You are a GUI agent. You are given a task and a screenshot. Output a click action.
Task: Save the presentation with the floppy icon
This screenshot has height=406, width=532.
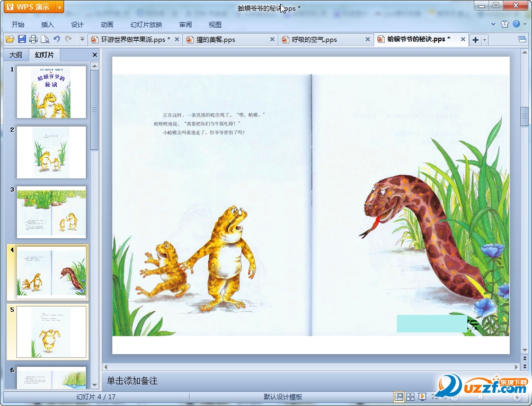(22, 39)
